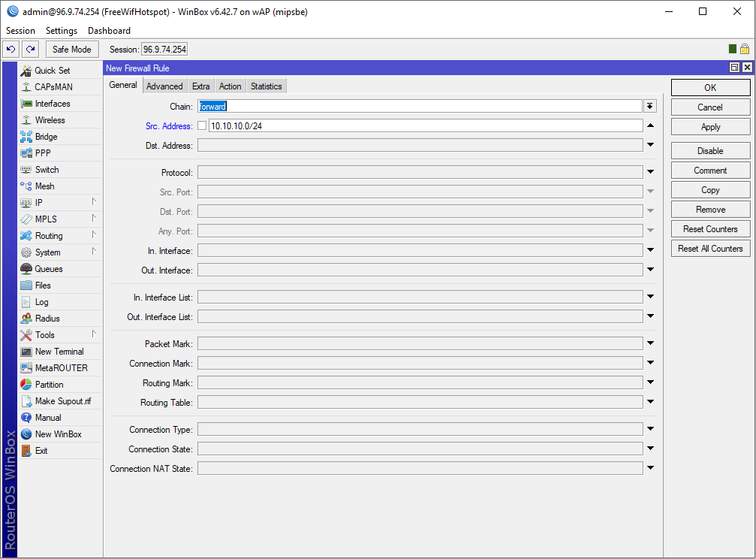Screen dimensions: 756x559
Task: Click the OK button
Action: [710, 87]
